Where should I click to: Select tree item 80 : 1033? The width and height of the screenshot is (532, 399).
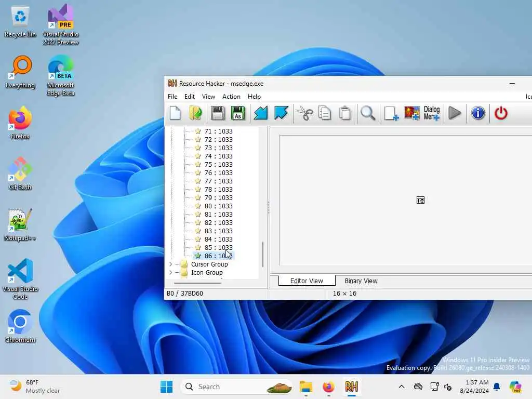[218, 206]
